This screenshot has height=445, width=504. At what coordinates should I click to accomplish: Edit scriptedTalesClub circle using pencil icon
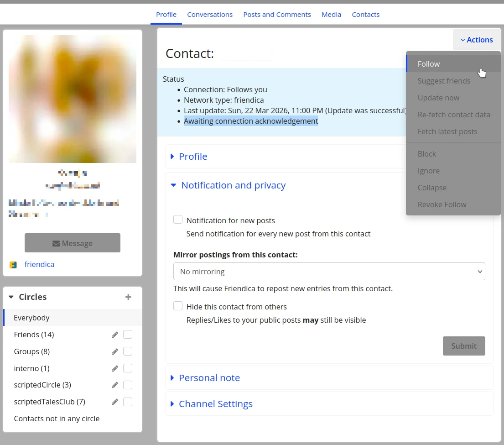[115, 402]
